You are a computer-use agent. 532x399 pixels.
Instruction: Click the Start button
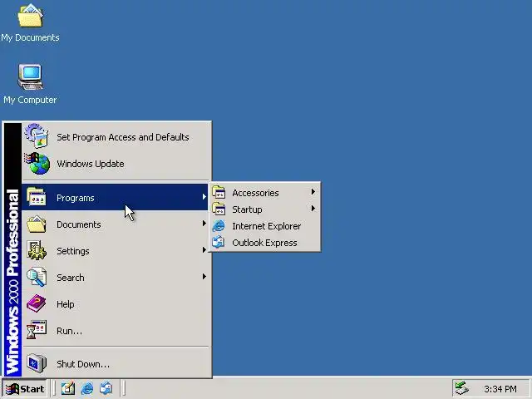pos(25,388)
